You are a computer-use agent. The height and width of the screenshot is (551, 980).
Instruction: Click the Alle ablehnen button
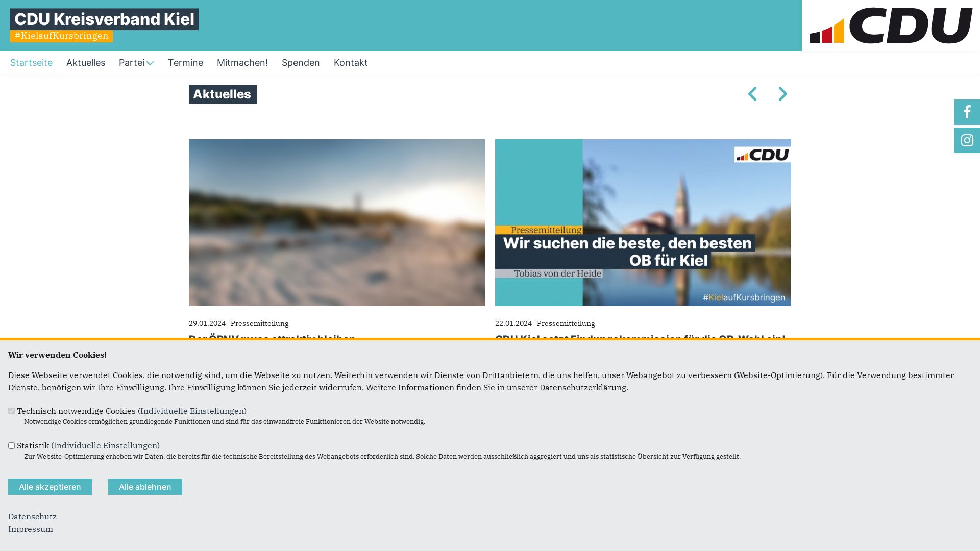click(145, 487)
